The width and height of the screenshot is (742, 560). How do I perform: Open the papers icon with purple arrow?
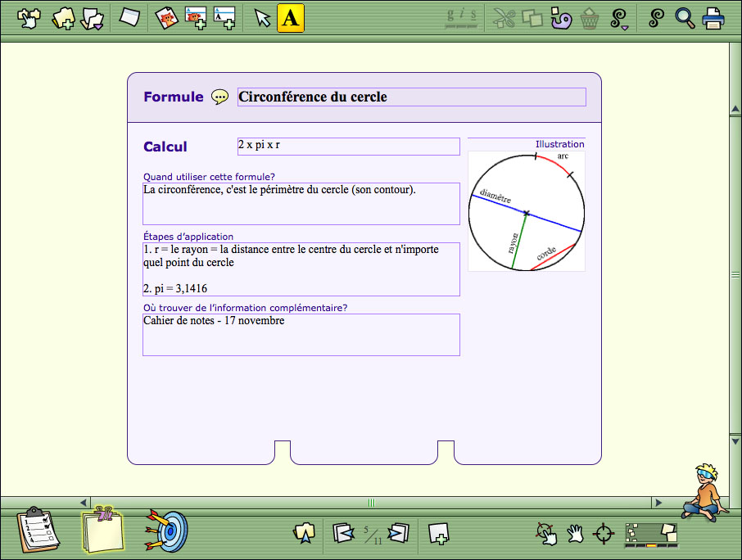93,19
